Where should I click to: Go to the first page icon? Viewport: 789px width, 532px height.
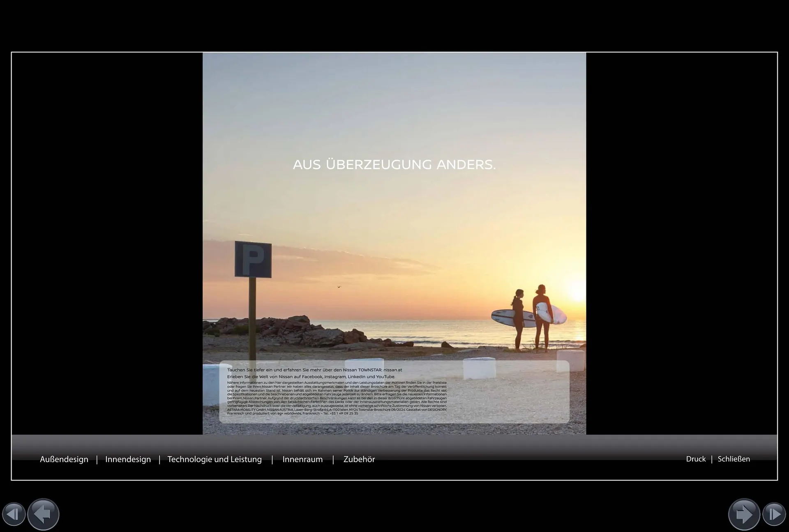coord(14,514)
